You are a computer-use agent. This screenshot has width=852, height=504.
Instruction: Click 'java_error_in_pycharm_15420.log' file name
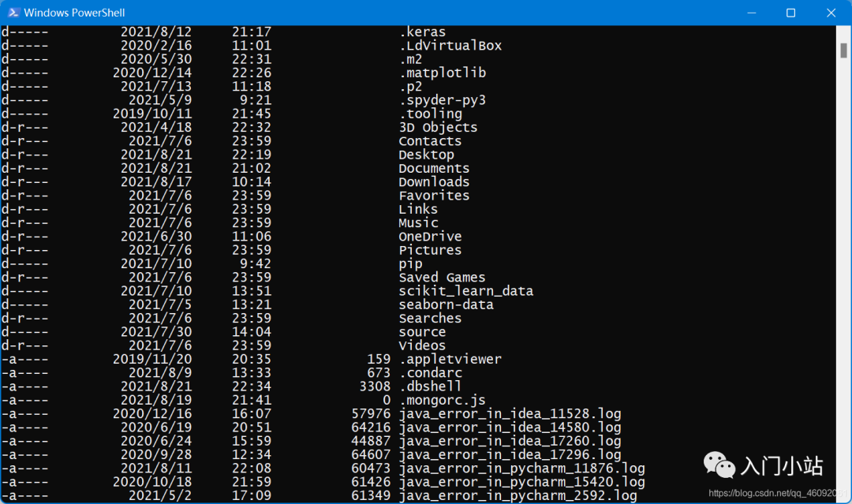click(x=521, y=482)
